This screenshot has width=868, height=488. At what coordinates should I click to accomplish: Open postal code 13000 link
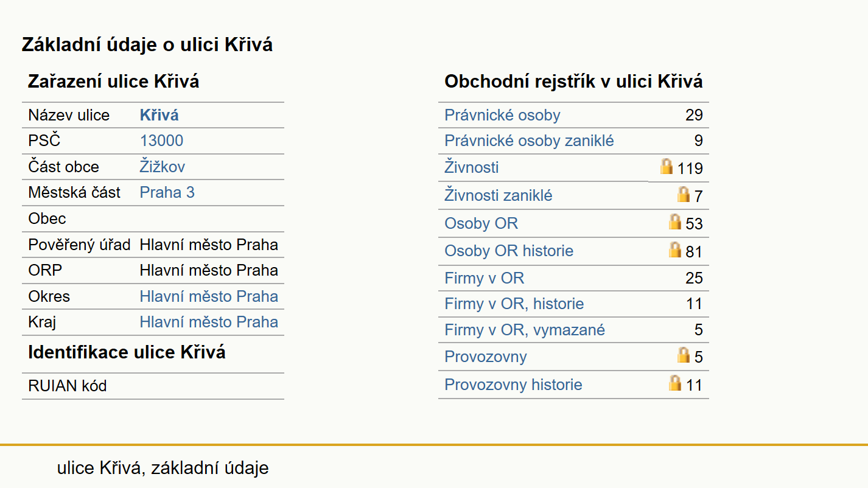tap(161, 141)
